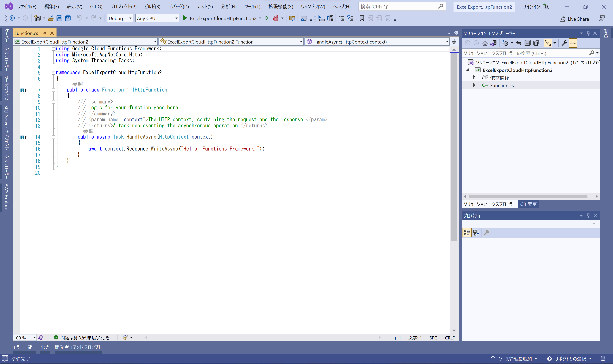Image resolution: width=613 pixels, height=364 pixels.
Task: Open the Any CPU platform dropdown
Action: (x=157, y=18)
